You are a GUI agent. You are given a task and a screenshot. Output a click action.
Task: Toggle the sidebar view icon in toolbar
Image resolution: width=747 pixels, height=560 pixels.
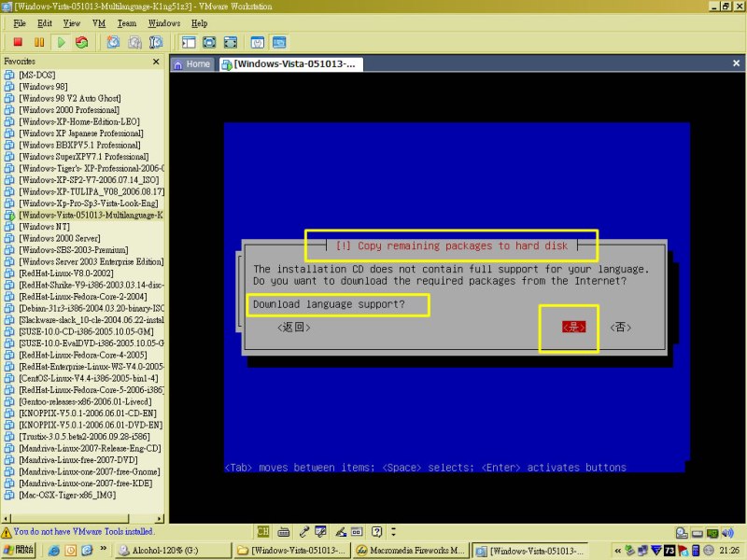point(189,42)
